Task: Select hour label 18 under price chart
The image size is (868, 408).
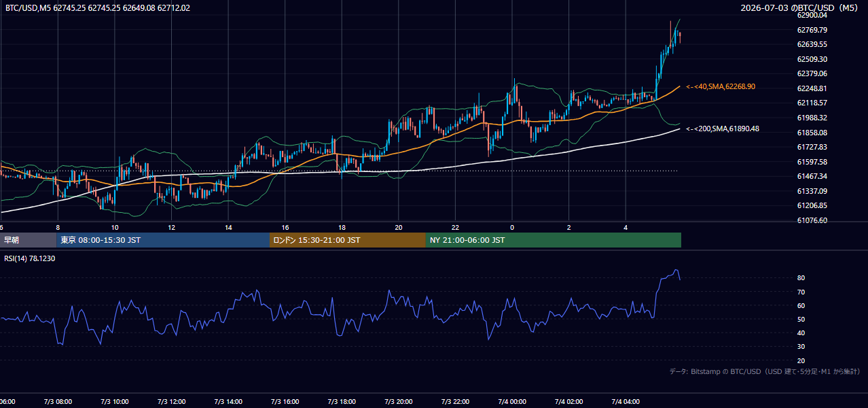Action: (x=342, y=227)
